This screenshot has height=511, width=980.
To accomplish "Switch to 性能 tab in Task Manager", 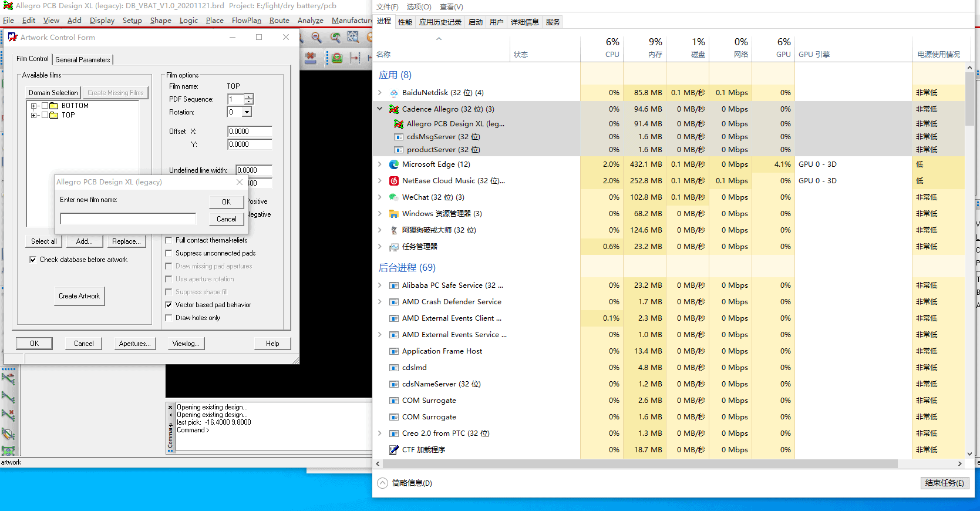I will (405, 22).
